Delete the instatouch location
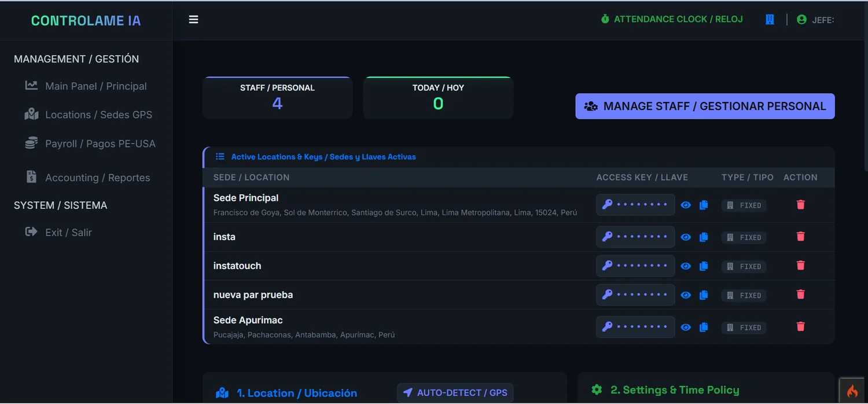This screenshot has height=404, width=868. point(801,265)
